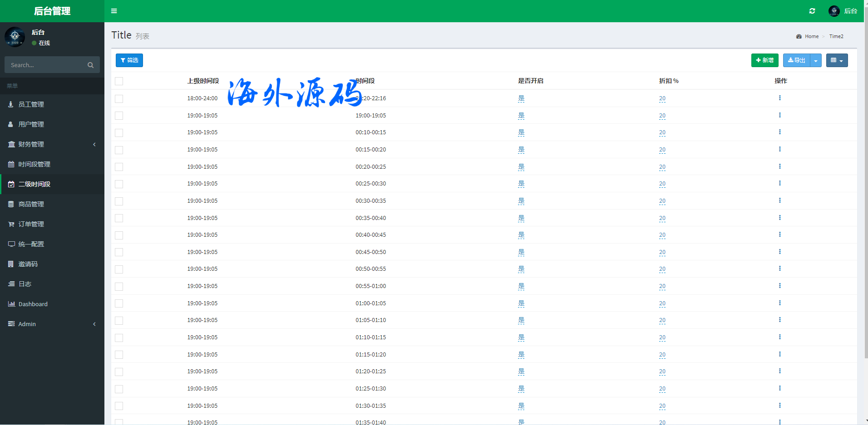Screen dimensions: 868x425
Task: Click the search magnifier icon in sidebar
Action: [90, 65]
